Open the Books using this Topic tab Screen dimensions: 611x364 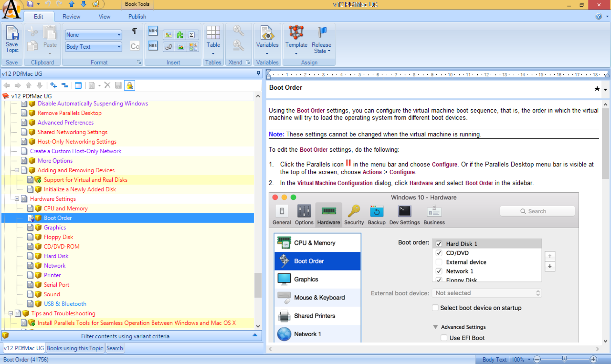75,348
